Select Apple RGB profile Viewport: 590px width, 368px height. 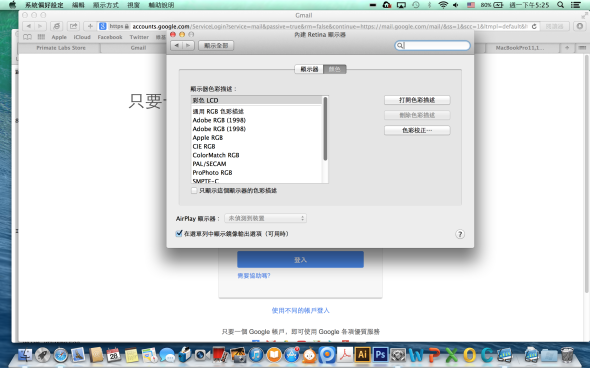[257, 138]
